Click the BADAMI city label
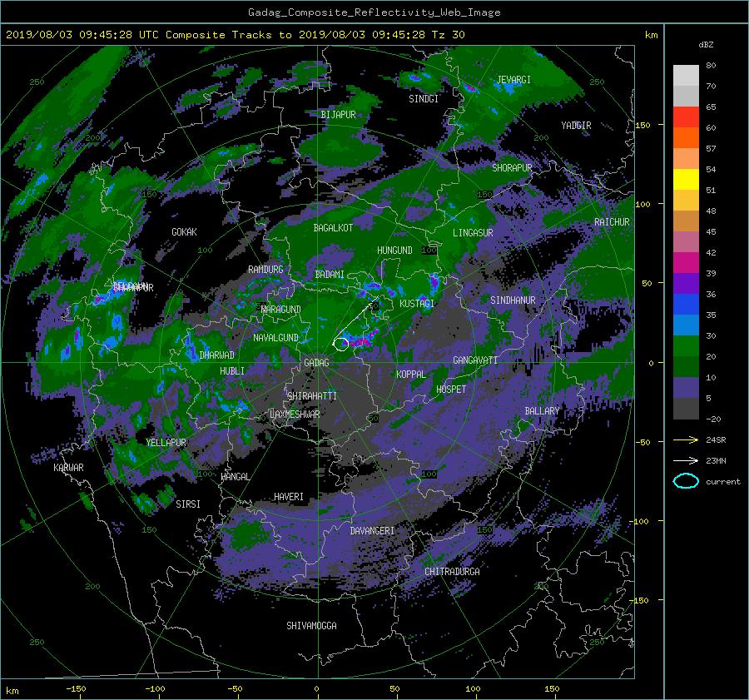Screen dimensions: 749x700 click(x=330, y=275)
